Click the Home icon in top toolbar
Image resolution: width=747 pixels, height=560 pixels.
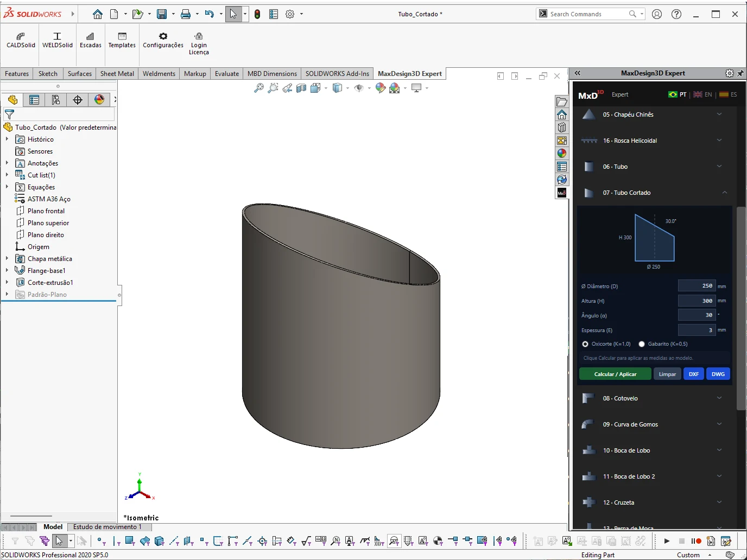(x=98, y=14)
